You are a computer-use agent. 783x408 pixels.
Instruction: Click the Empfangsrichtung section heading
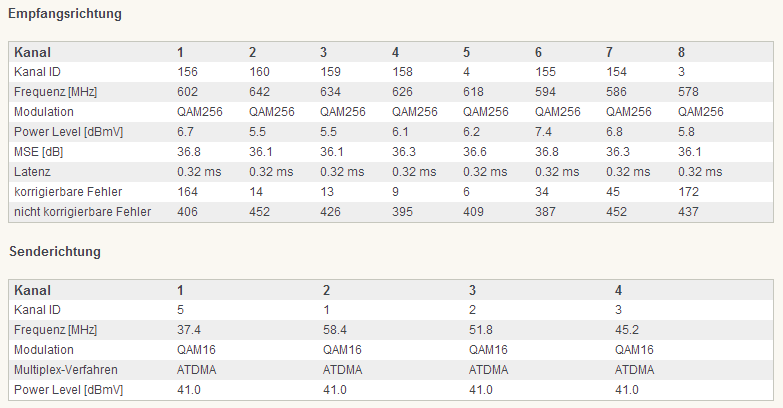pyautogui.click(x=65, y=13)
